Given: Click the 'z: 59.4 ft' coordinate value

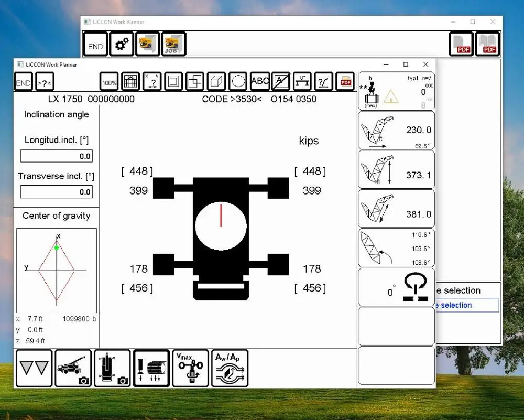Looking at the screenshot, I should click(30, 341).
